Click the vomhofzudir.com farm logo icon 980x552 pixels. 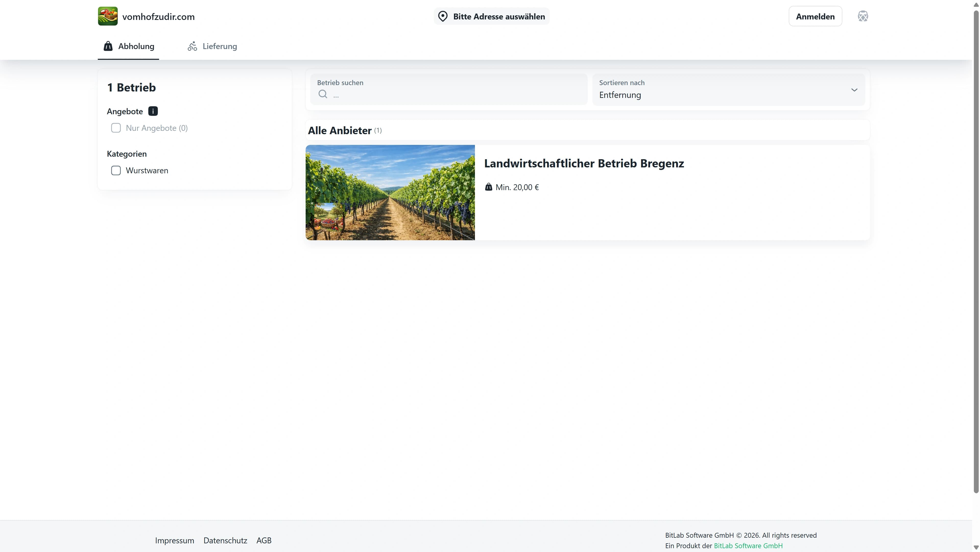click(108, 16)
